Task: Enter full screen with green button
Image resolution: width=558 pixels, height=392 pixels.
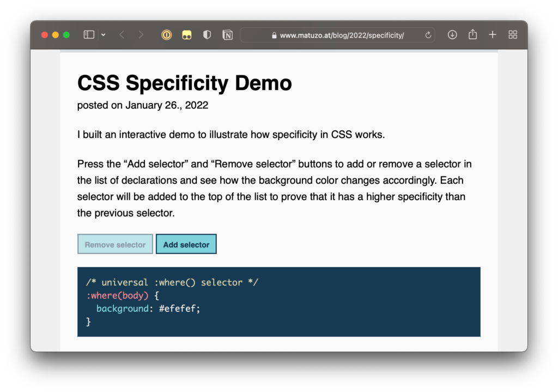Action: click(x=66, y=35)
